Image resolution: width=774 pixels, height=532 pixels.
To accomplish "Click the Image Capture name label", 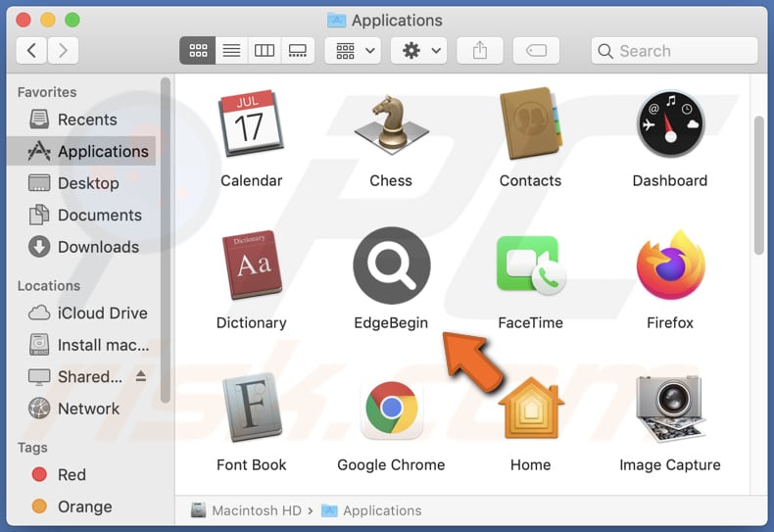I will (x=670, y=464).
